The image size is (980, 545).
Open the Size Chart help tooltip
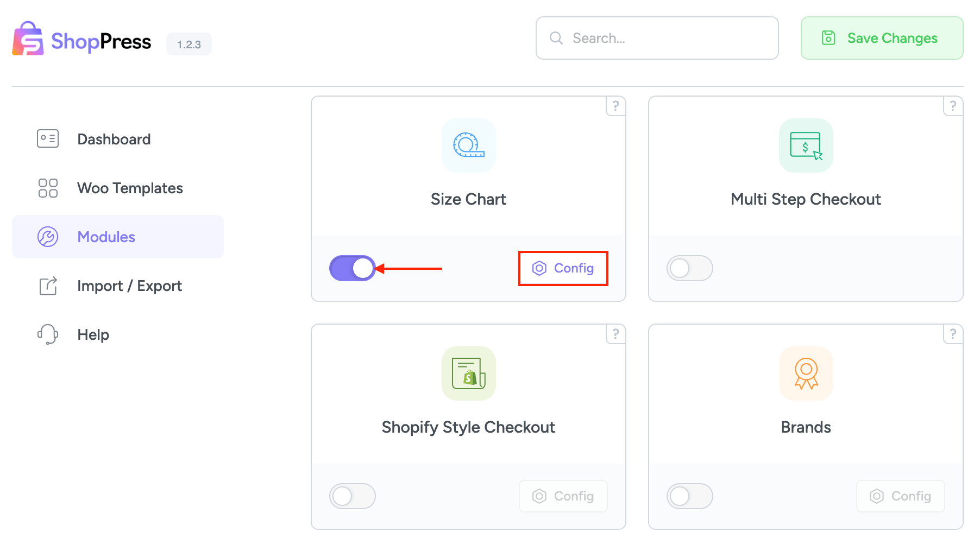[x=615, y=106]
